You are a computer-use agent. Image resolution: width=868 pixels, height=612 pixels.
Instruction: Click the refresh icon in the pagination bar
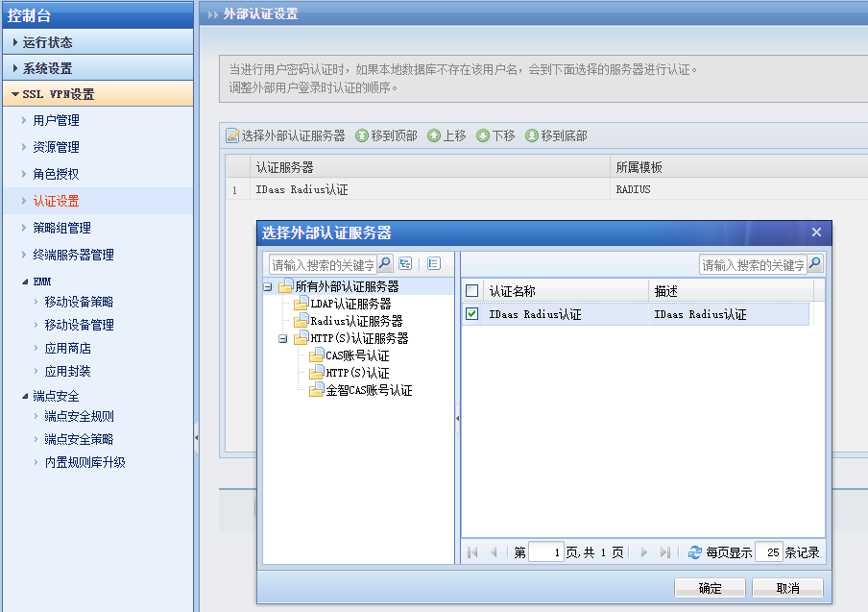tap(695, 552)
